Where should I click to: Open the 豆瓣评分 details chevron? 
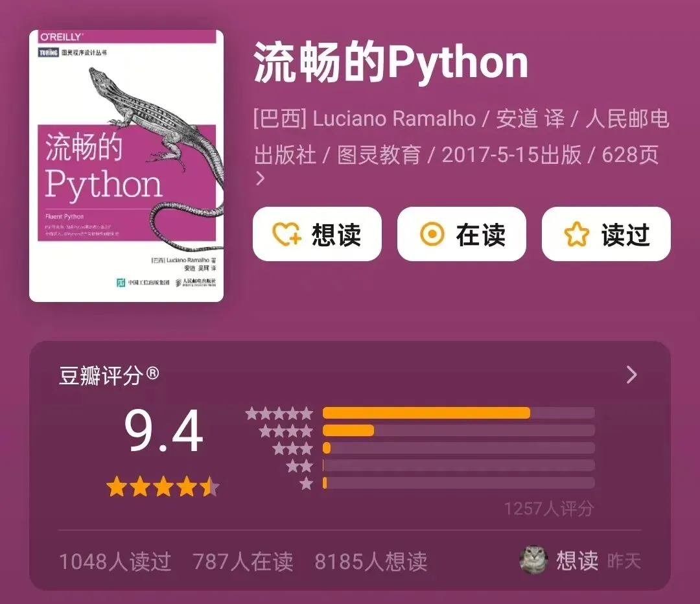coord(631,375)
